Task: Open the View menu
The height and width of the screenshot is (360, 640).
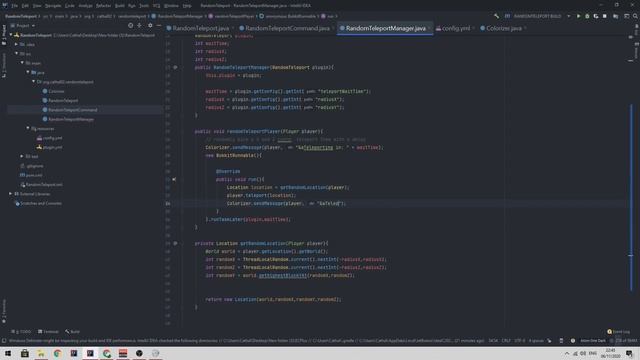Action: 37,6
